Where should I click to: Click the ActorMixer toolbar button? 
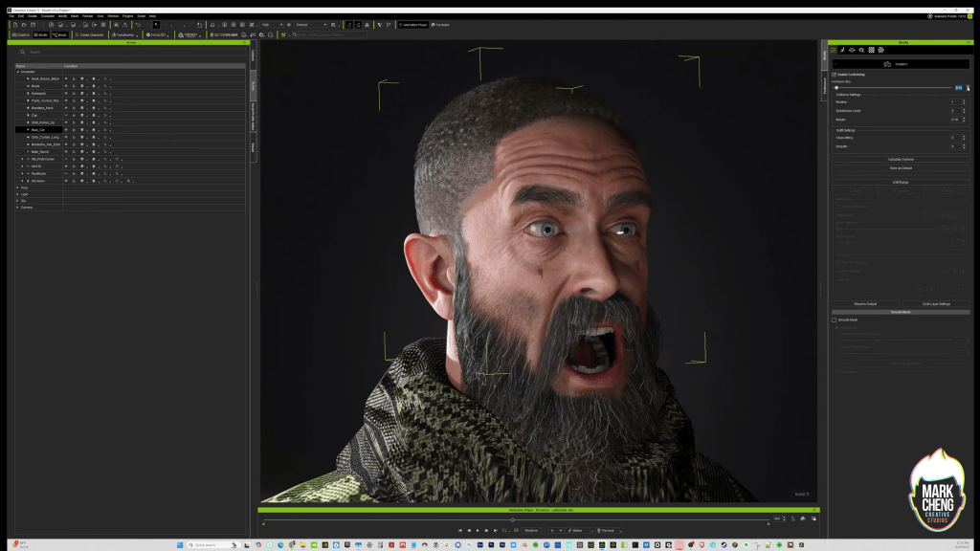pyautogui.click(x=224, y=35)
